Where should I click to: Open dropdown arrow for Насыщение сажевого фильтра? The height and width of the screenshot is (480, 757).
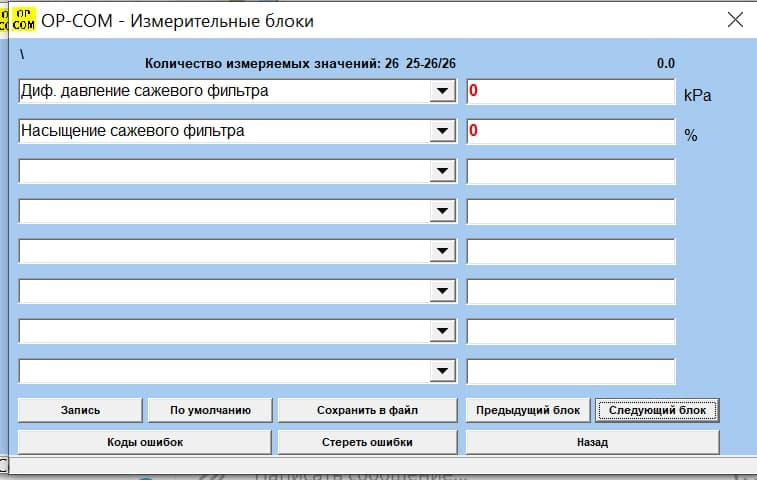(442, 131)
